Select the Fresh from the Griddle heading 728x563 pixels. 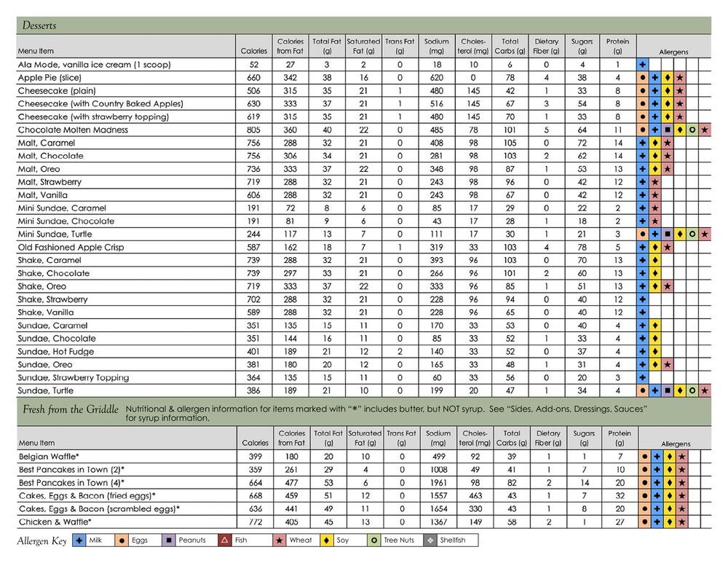68,409
